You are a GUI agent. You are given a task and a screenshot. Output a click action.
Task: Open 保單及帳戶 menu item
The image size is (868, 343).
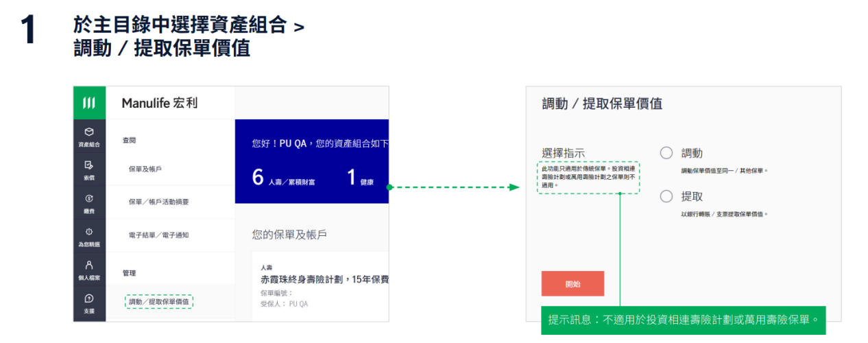(x=145, y=169)
